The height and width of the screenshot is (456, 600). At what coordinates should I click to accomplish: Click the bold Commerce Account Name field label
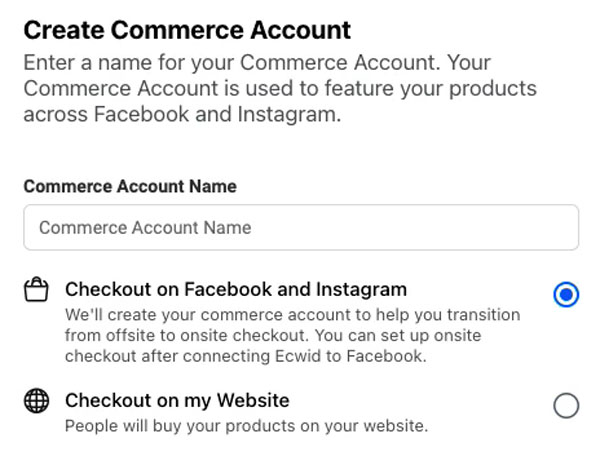click(x=130, y=186)
